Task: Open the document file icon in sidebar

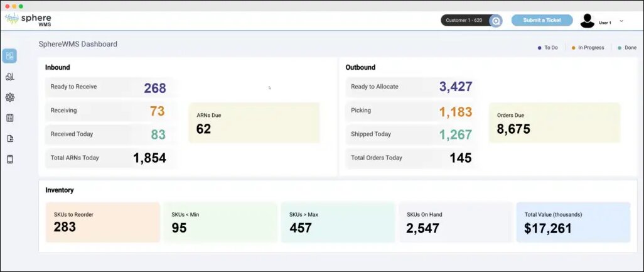Action: click(9, 139)
